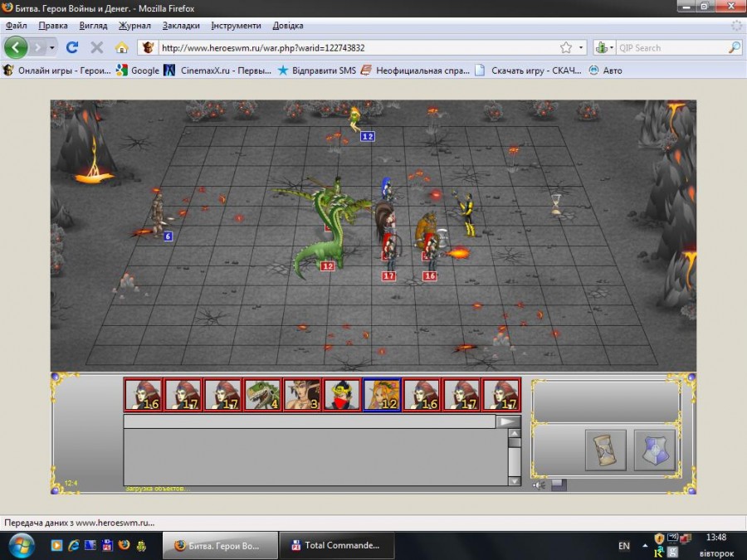Click the EN language indicator
Screen dimensions: 747x560
[623, 546]
